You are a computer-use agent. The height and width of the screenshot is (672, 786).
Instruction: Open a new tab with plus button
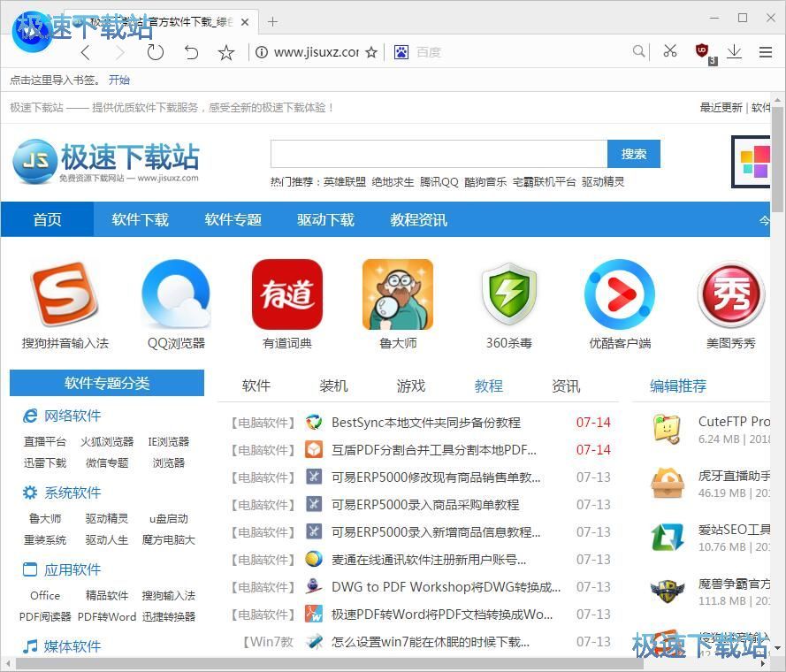click(x=272, y=21)
